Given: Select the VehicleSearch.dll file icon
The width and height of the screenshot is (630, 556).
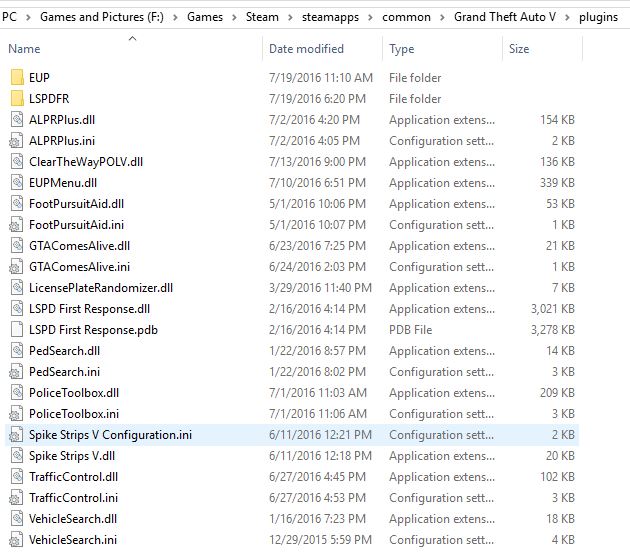Looking at the screenshot, I should click(x=16, y=519).
